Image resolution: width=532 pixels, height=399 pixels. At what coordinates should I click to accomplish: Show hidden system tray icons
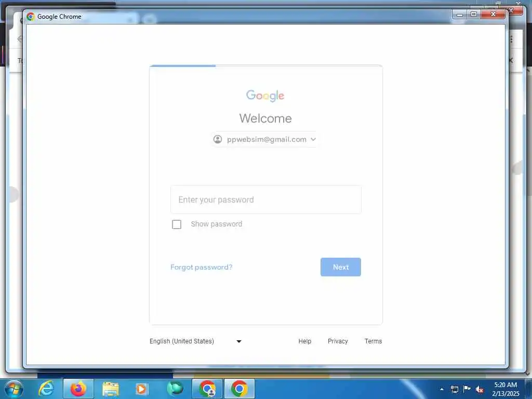442,389
